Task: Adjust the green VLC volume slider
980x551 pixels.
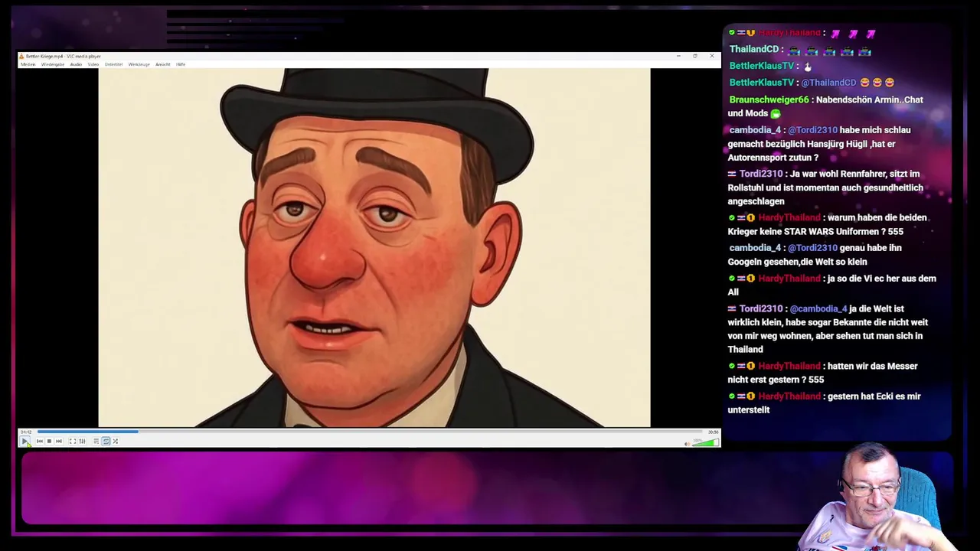Action: point(705,442)
